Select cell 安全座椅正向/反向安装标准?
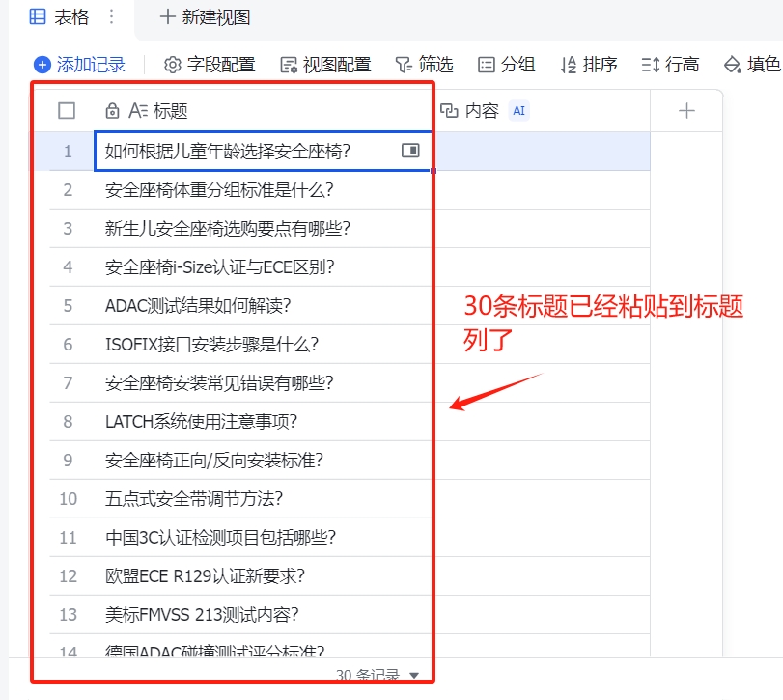The image size is (783, 700). click(x=263, y=461)
